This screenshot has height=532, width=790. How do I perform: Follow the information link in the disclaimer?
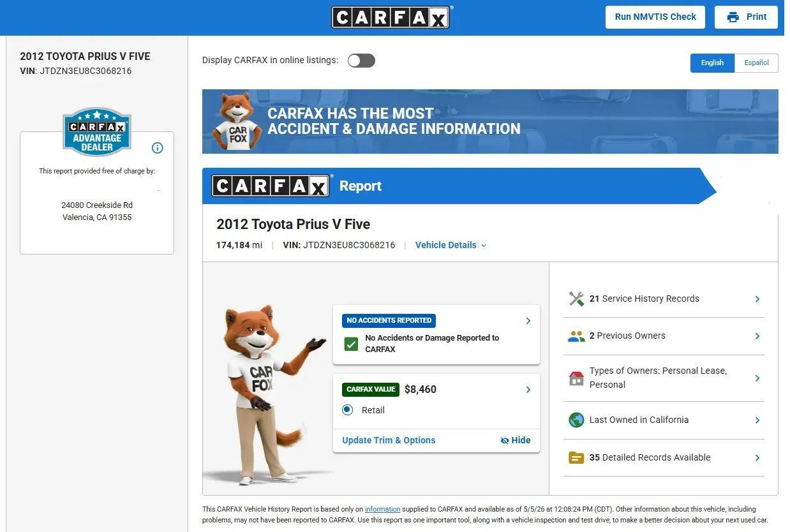tap(383, 509)
